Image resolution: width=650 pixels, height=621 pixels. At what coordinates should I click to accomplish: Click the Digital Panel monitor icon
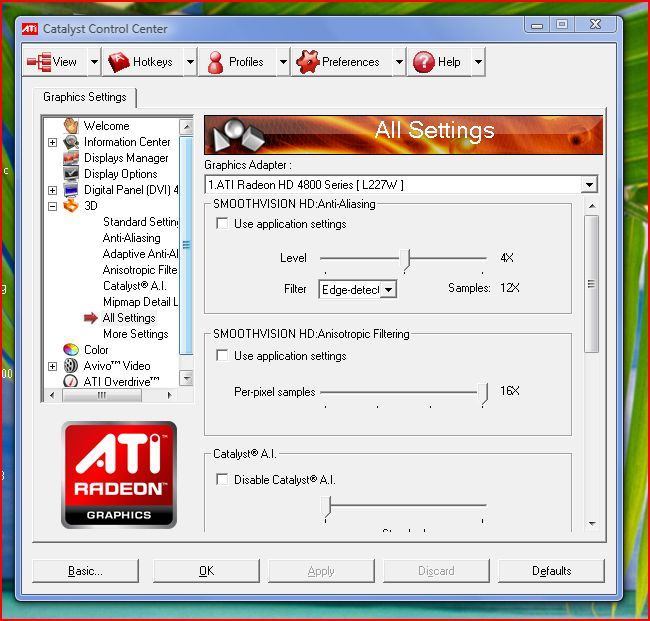coord(71,190)
